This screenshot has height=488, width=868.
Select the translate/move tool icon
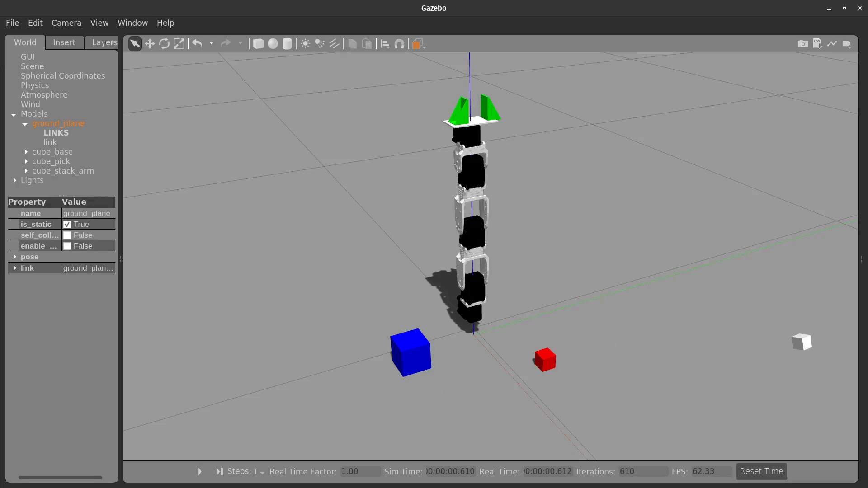click(150, 43)
